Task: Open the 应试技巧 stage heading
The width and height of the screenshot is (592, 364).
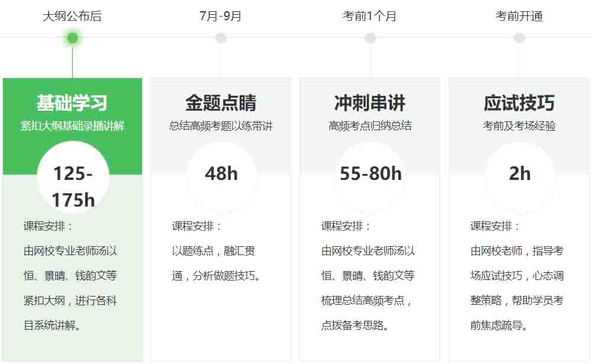Action: click(x=519, y=103)
